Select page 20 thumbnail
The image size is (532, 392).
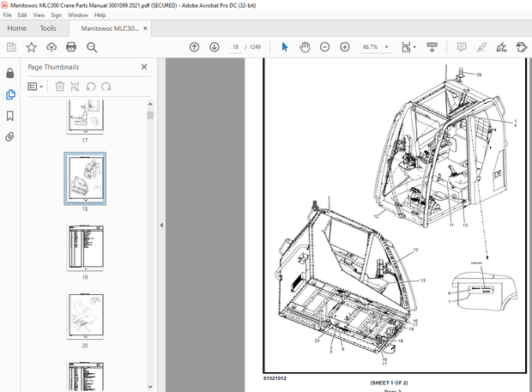85,316
